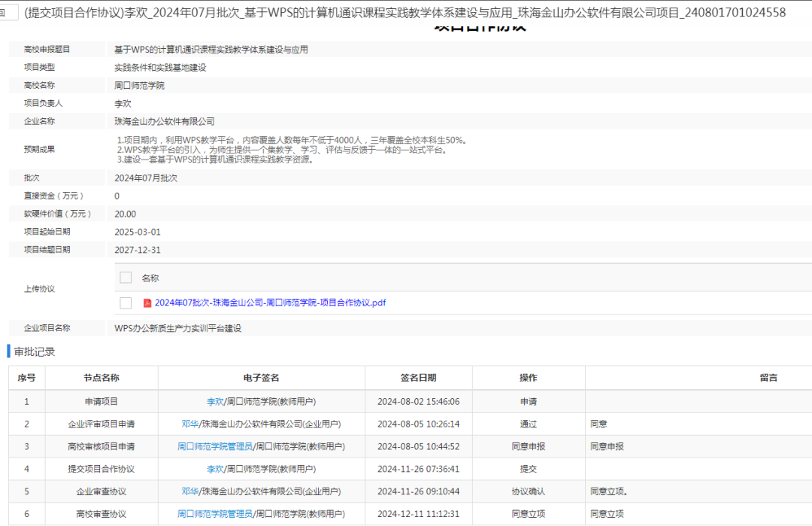The height and width of the screenshot is (526, 812).
Task: Click signer 邓华 in row 5 企业审查协议
Action: 190,491
